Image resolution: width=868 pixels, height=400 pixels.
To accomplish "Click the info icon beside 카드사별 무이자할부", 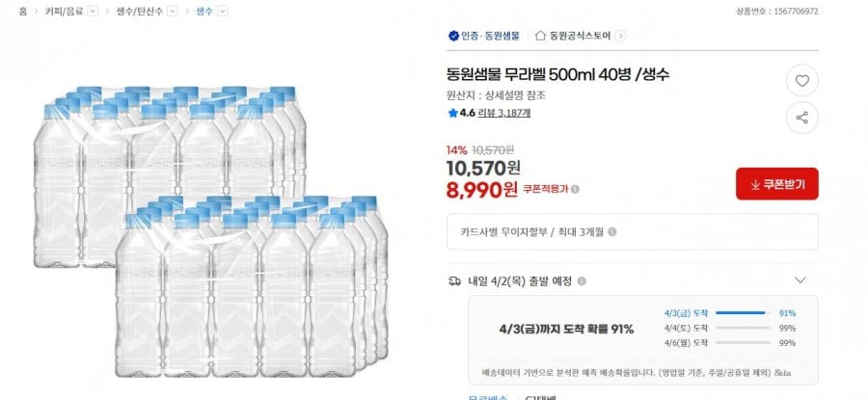I will click(612, 231).
